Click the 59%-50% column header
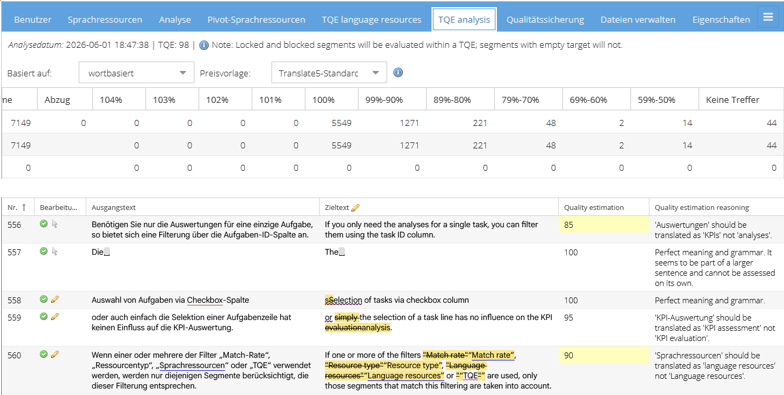Image resolution: width=784 pixels, height=395 pixels. [x=664, y=100]
